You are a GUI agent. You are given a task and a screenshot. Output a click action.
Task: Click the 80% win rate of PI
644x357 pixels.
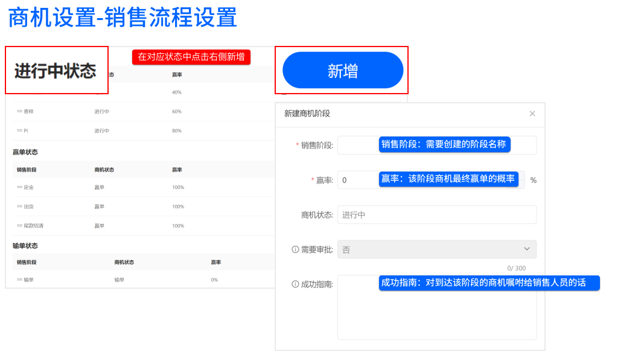[177, 131]
